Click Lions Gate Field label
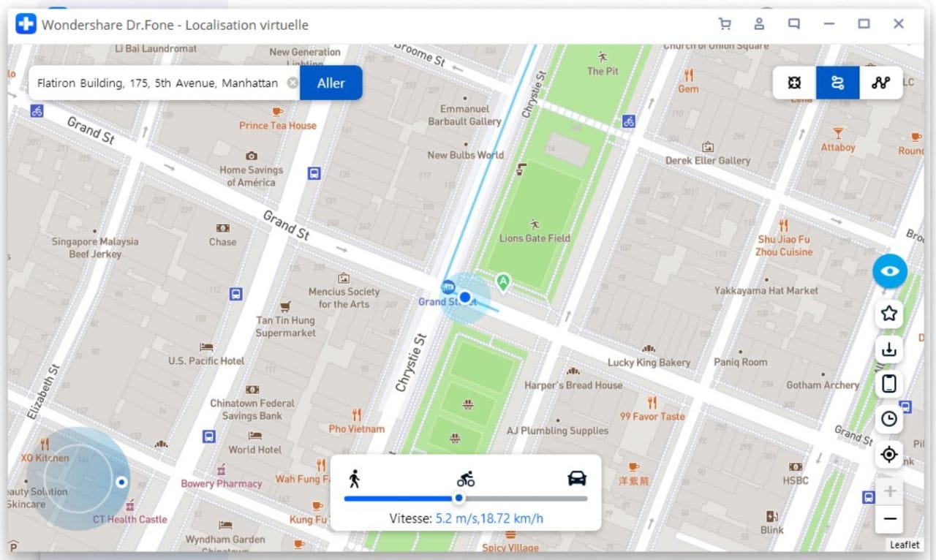The width and height of the screenshot is (936, 560). (x=535, y=238)
